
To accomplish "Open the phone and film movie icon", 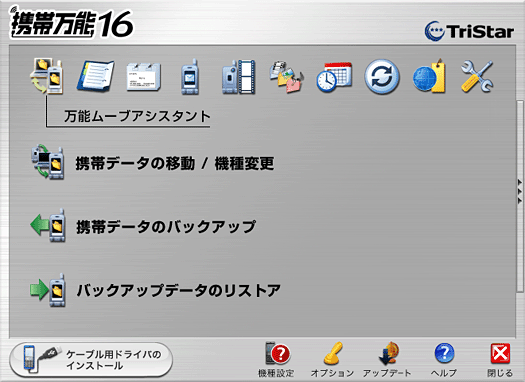I will pos(238,77).
